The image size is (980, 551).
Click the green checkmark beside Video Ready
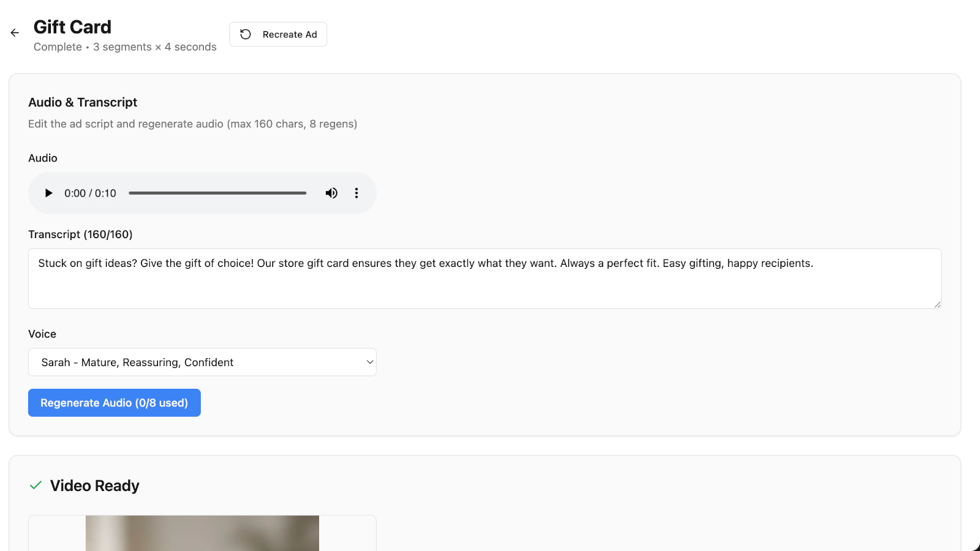point(36,485)
